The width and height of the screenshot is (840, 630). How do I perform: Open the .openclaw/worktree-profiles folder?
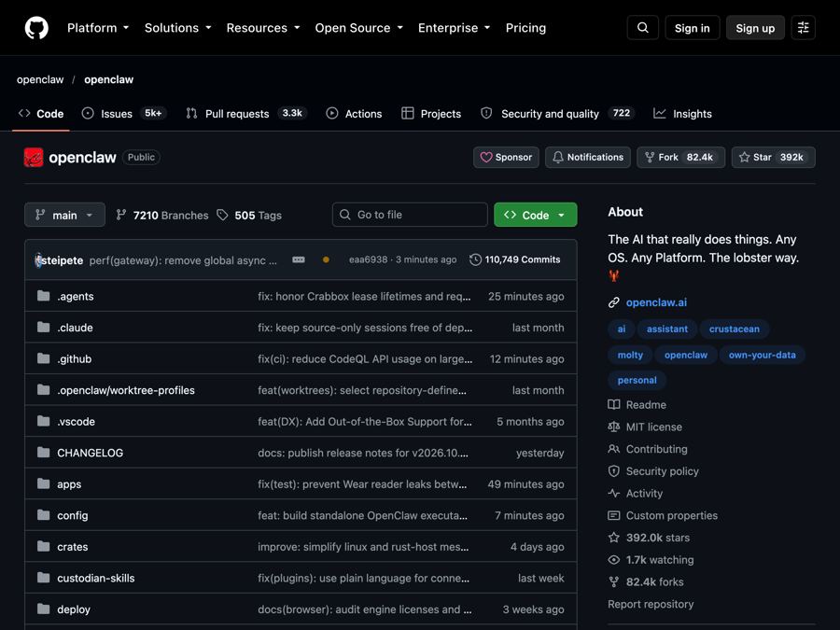click(x=126, y=390)
